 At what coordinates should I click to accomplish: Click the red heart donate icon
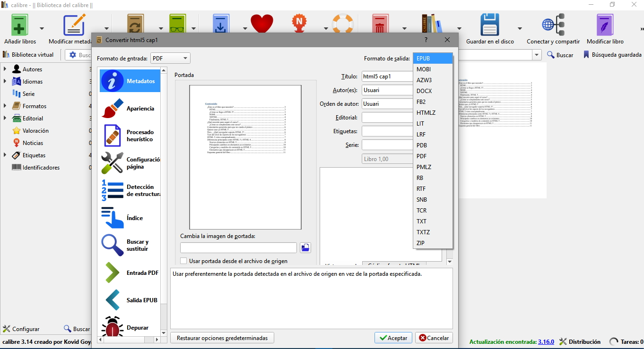(262, 24)
